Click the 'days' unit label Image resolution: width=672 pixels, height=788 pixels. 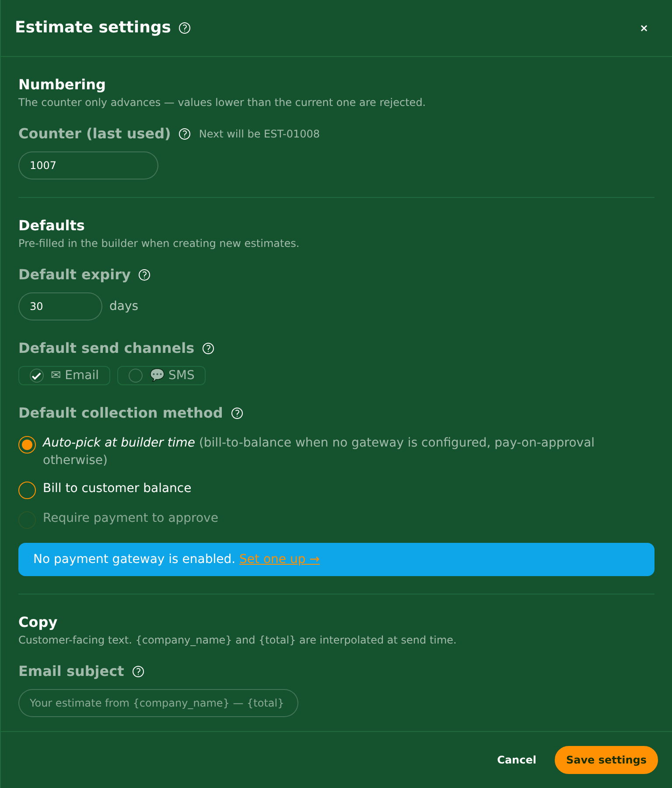coord(124,306)
